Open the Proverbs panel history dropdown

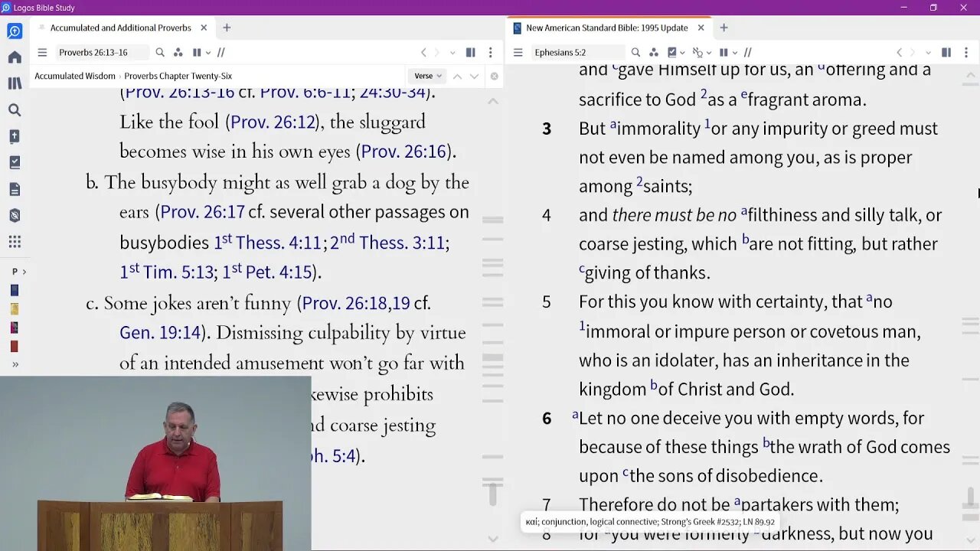452,53
